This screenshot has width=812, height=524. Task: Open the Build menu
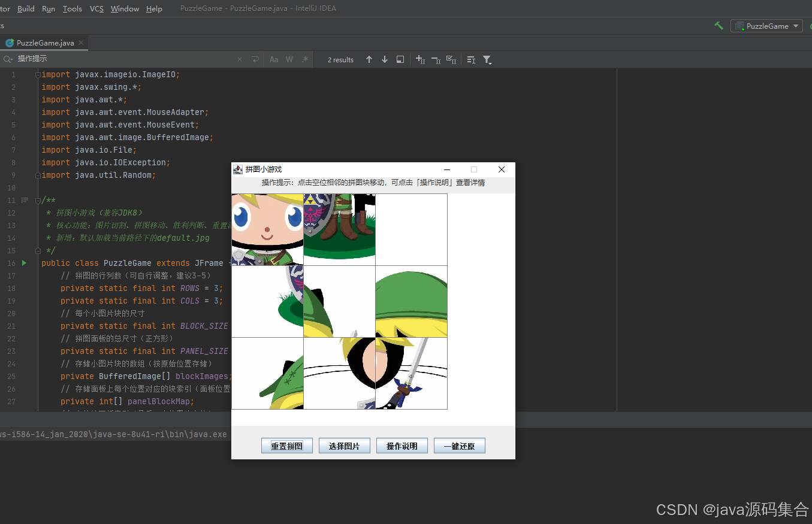pyautogui.click(x=26, y=8)
